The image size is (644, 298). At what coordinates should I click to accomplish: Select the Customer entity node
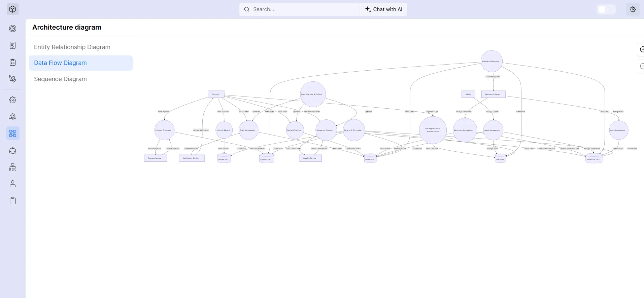[216, 94]
